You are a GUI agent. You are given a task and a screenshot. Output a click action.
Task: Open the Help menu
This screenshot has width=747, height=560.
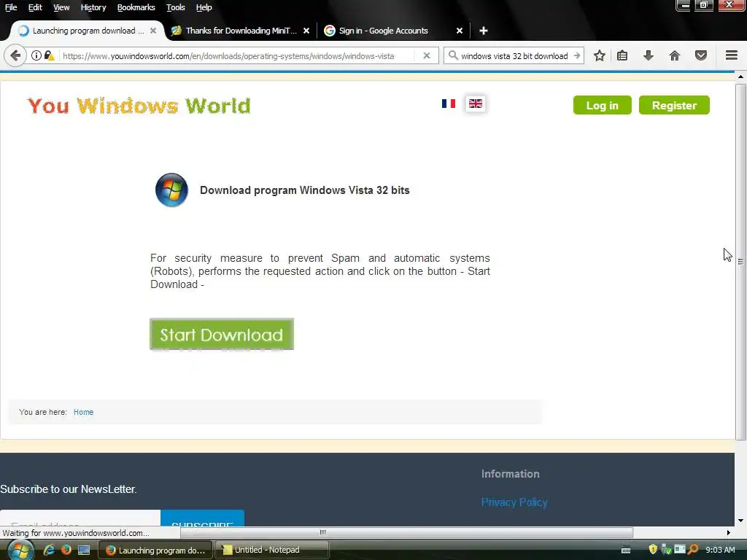(204, 7)
